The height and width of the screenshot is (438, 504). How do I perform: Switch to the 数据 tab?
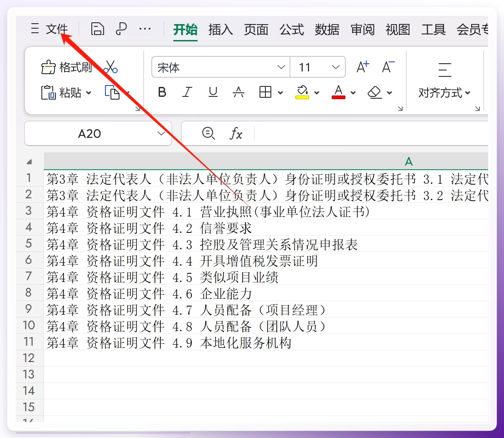tap(327, 30)
